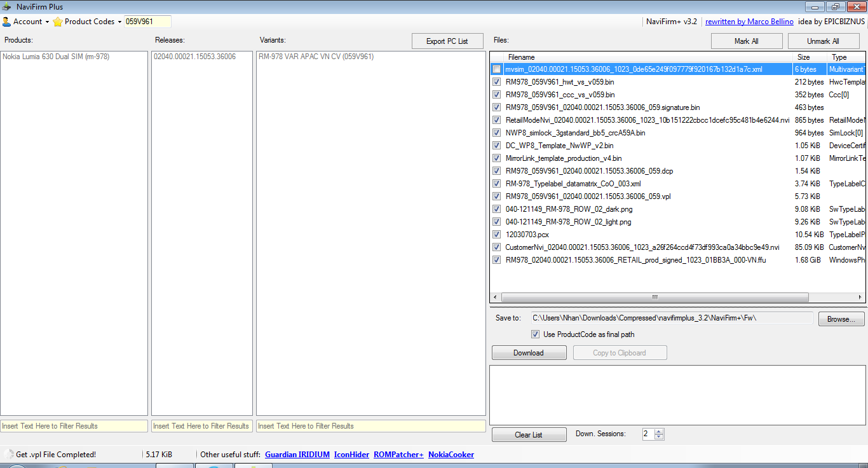Check the mvsim xml file checkbox
This screenshot has width=868, height=468.
(496, 69)
